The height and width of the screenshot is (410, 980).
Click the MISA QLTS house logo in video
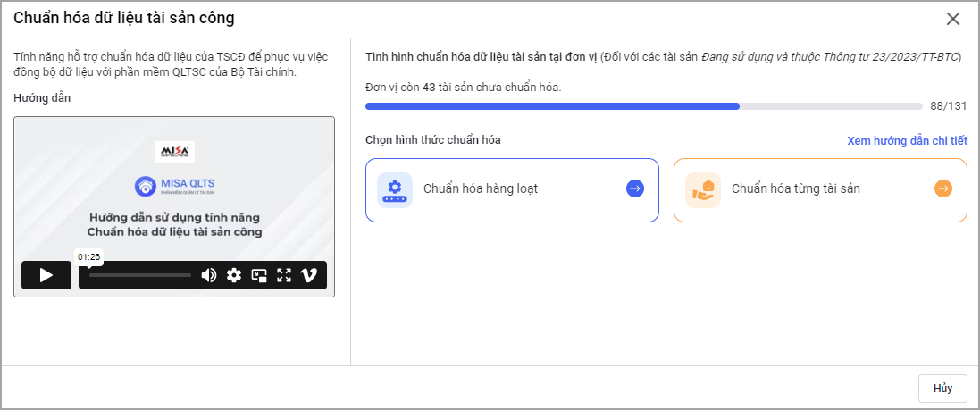click(146, 186)
